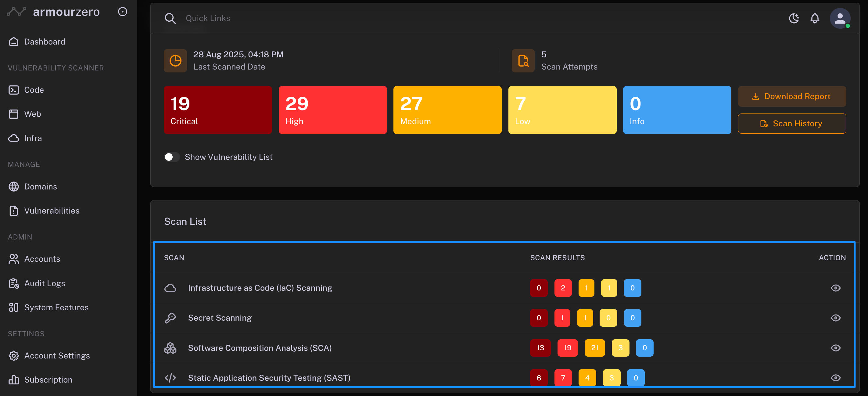Click the Secret Scanning key icon

[x=170, y=318]
